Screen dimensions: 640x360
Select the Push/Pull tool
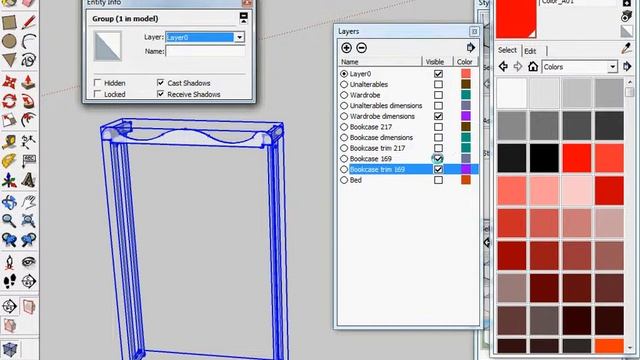click(x=28, y=82)
